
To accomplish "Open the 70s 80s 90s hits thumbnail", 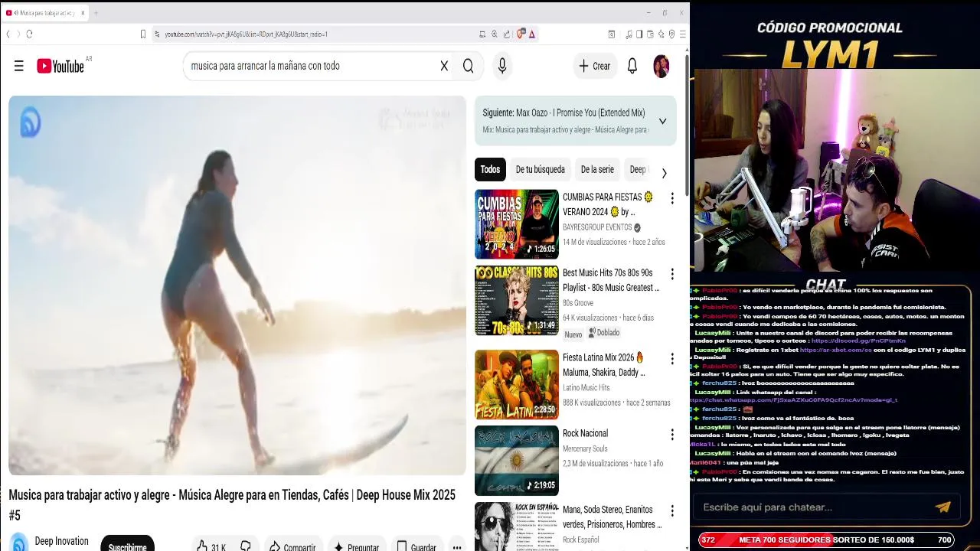I will pyautogui.click(x=517, y=300).
